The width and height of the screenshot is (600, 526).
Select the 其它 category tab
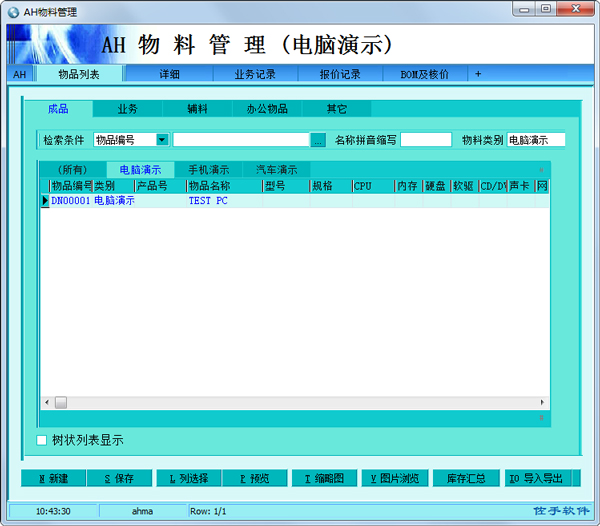pyautogui.click(x=336, y=109)
